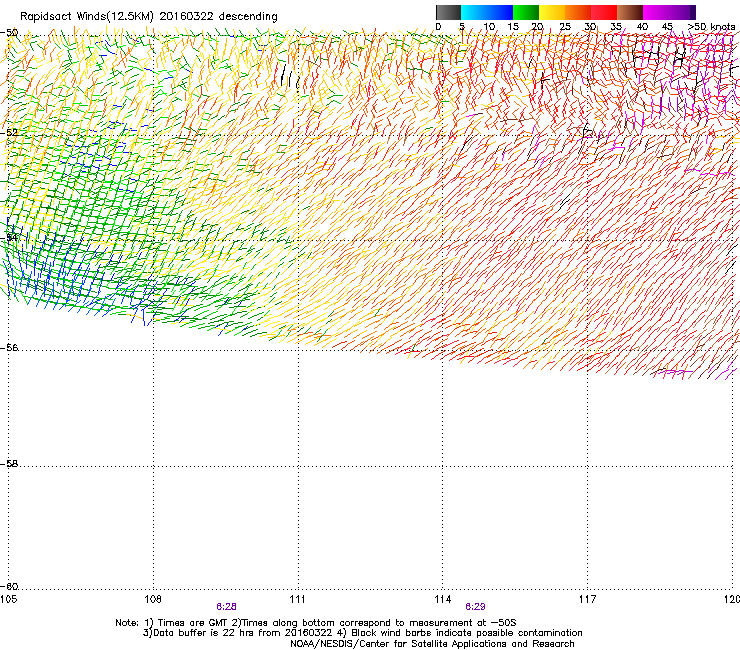The height and width of the screenshot is (650, 740).
Task: Click the 105 longitude axis label
Action: pyautogui.click(x=8, y=599)
